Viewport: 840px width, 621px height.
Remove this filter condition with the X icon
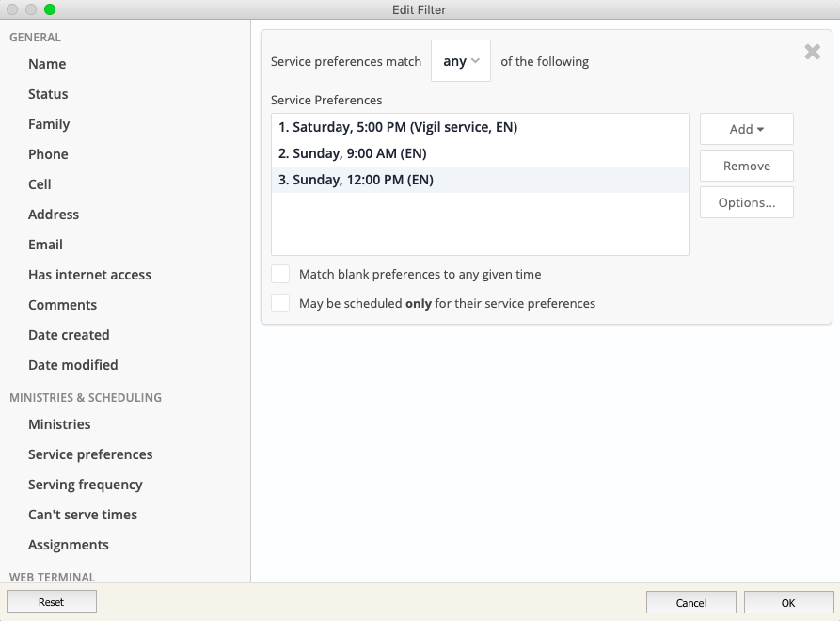[x=813, y=52]
